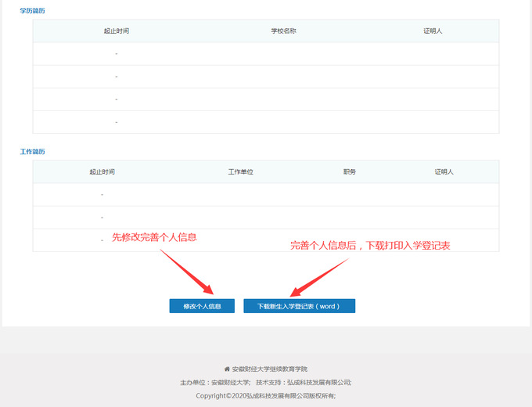Open 安徽财经大学继续教育学院 footer link

[270, 369]
